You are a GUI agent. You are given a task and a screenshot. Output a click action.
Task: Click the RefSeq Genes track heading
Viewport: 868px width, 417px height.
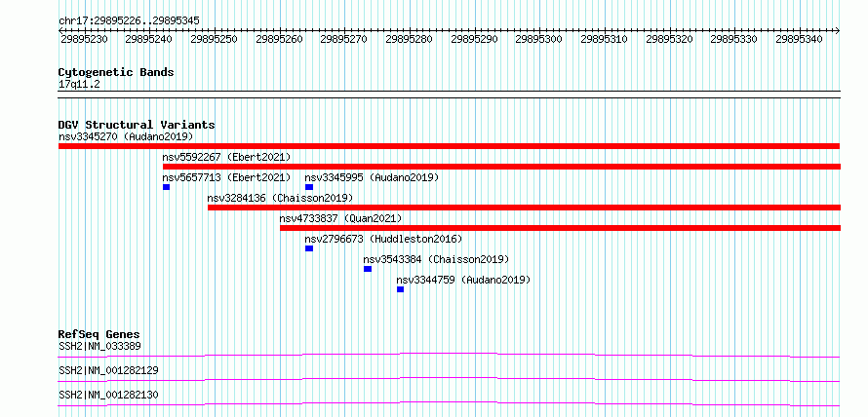click(x=99, y=334)
